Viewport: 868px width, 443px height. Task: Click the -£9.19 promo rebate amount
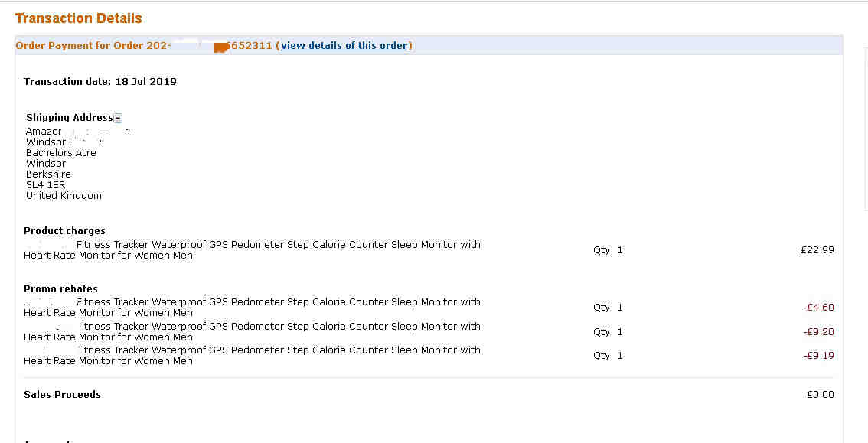(818, 356)
